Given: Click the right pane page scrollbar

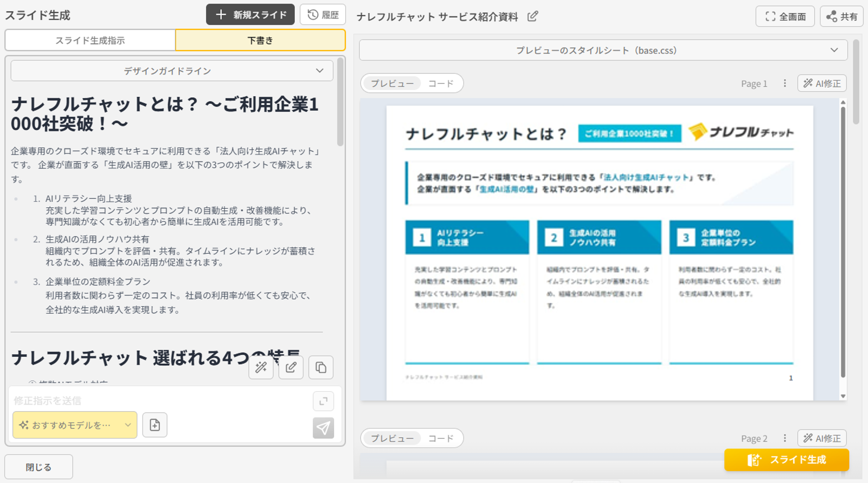Looking at the screenshot, I should tap(856, 82).
